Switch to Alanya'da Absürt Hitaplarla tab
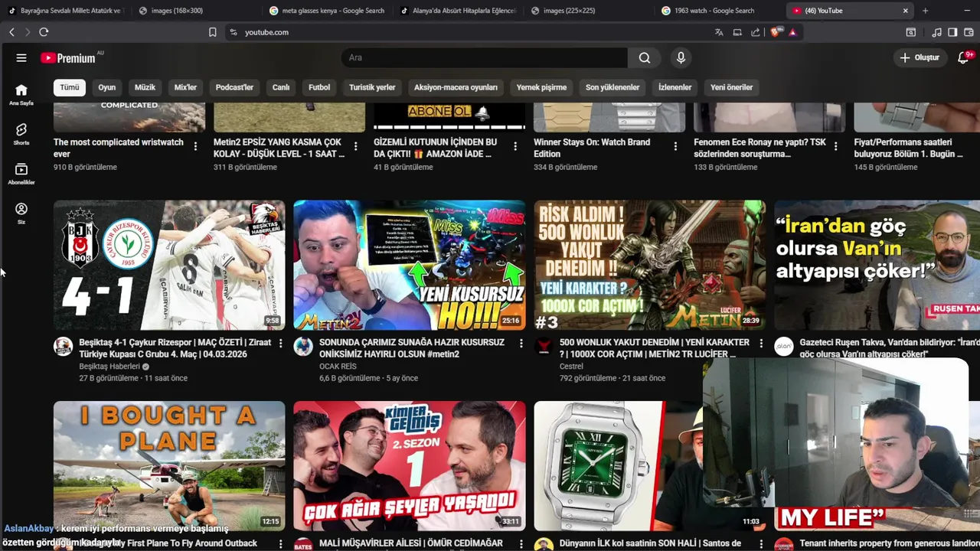The width and height of the screenshot is (980, 551). click(x=459, y=11)
